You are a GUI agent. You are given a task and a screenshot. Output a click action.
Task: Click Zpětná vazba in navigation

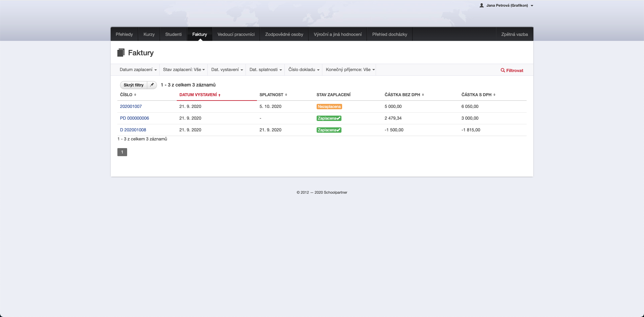tap(515, 34)
